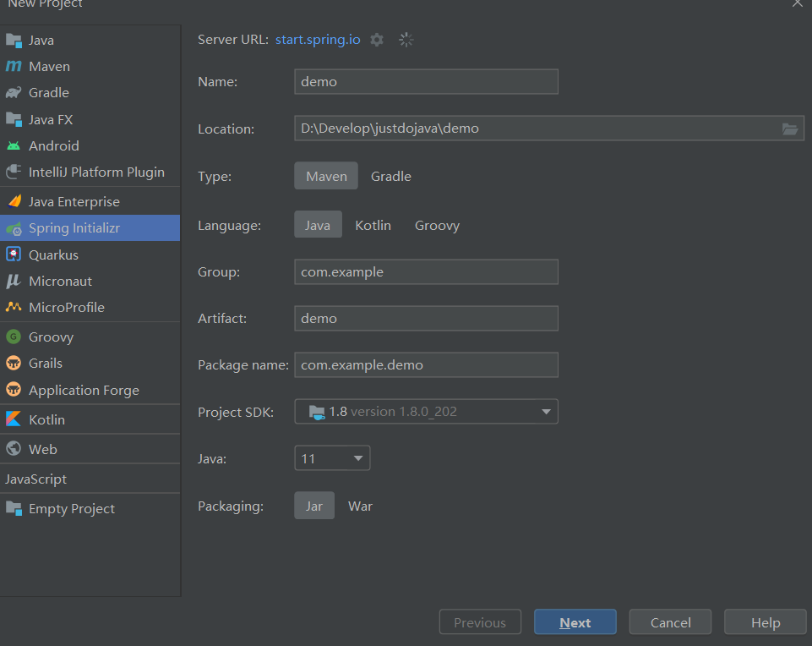The image size is (812, 646).
Task: Select Application Forge in the list
Action: [x=90, y=390]
